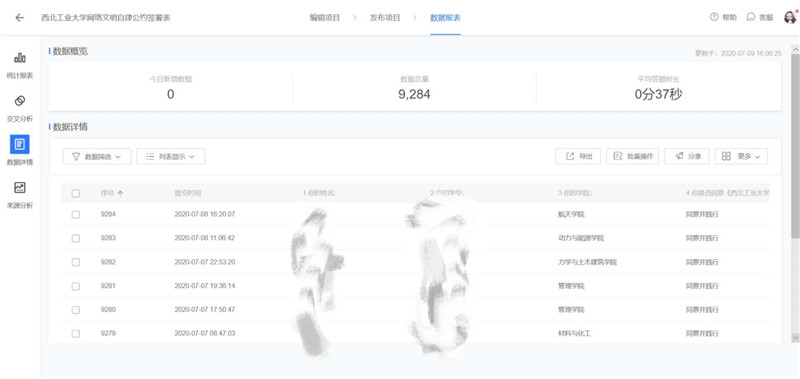Switch to the 编辑项目 tab
800x379 pixels.
point(325,18)
